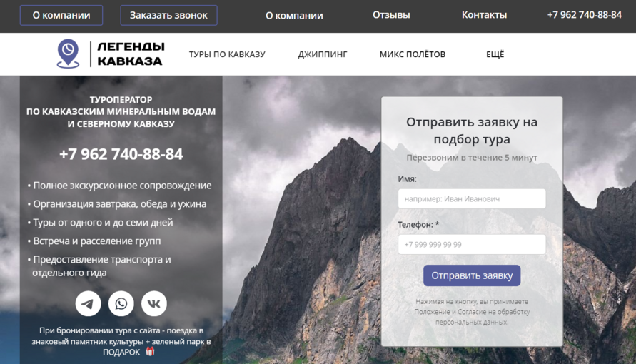Focus the 'Имя' input field

[x=472, y=198]
